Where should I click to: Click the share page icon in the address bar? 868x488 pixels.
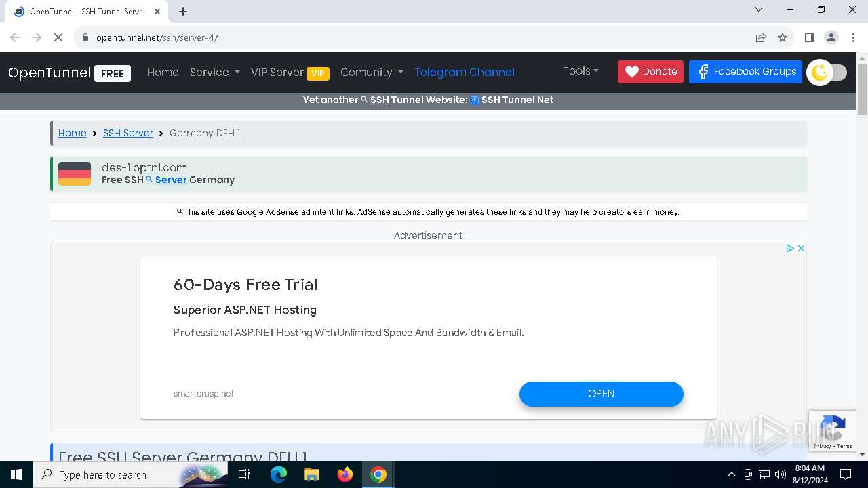pyautogui.click(x=761, y=37)
